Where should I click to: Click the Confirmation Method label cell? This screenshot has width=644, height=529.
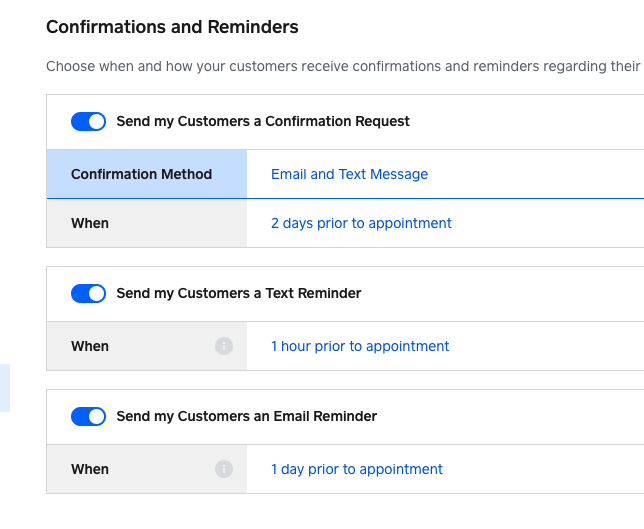tap(142, 174)
